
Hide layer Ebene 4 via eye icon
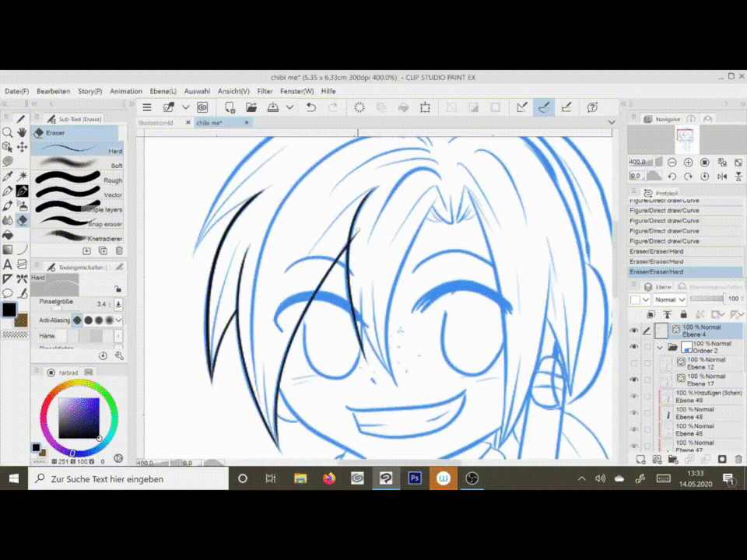tap(633, 331)
